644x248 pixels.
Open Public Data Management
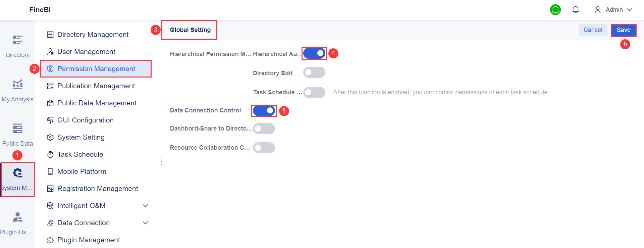(x=97, y=103)
